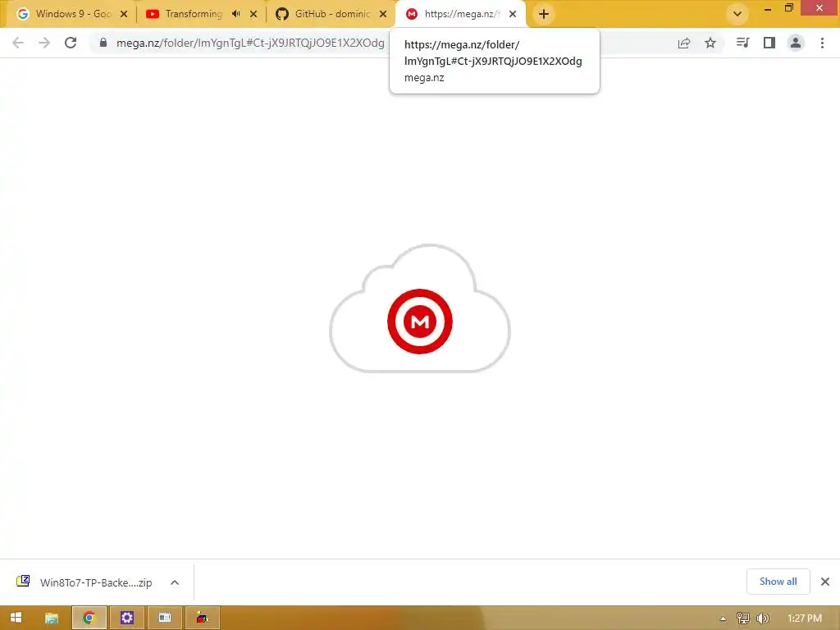Close the Windows 9 Google tab

124,14
